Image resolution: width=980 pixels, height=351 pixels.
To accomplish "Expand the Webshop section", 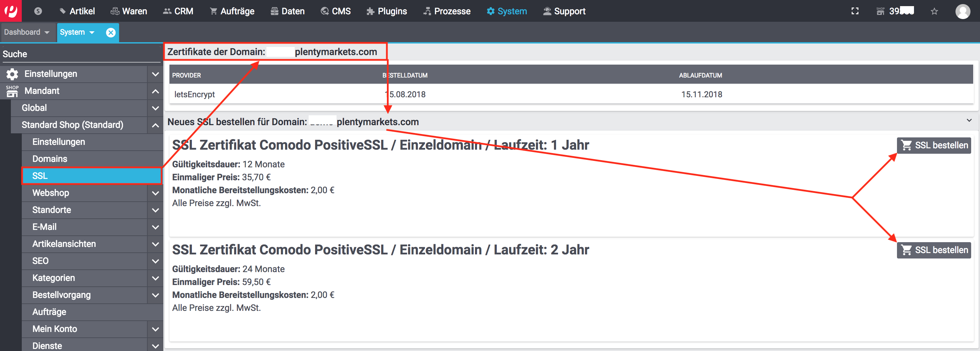I will click(x=155, y=193).
